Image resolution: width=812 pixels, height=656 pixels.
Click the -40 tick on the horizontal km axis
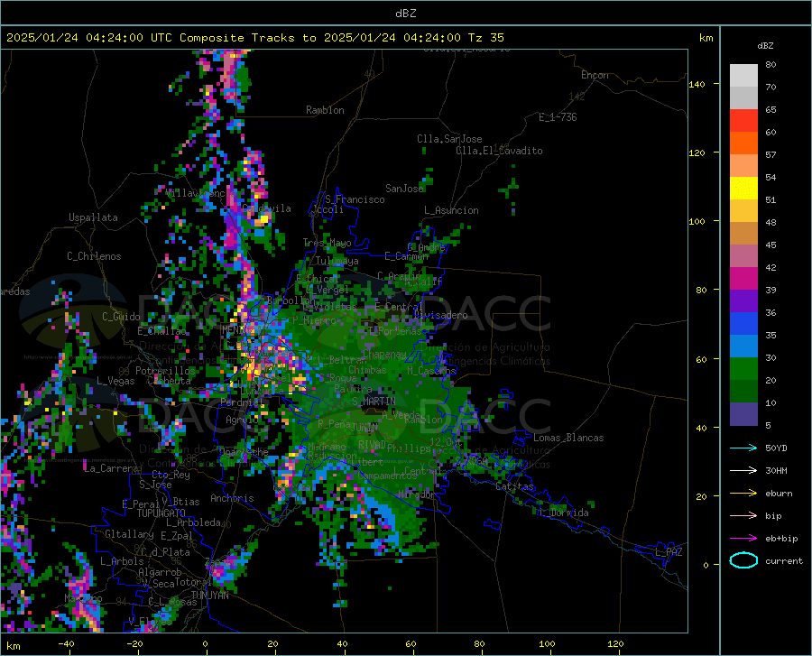click(x=66, y=643)
